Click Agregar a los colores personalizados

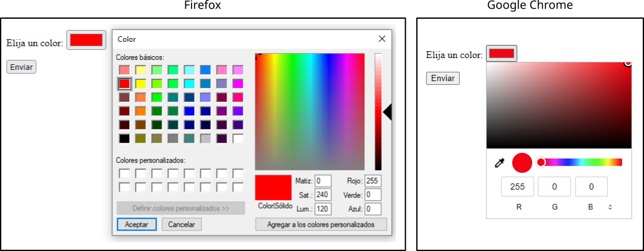coord(321,225)
